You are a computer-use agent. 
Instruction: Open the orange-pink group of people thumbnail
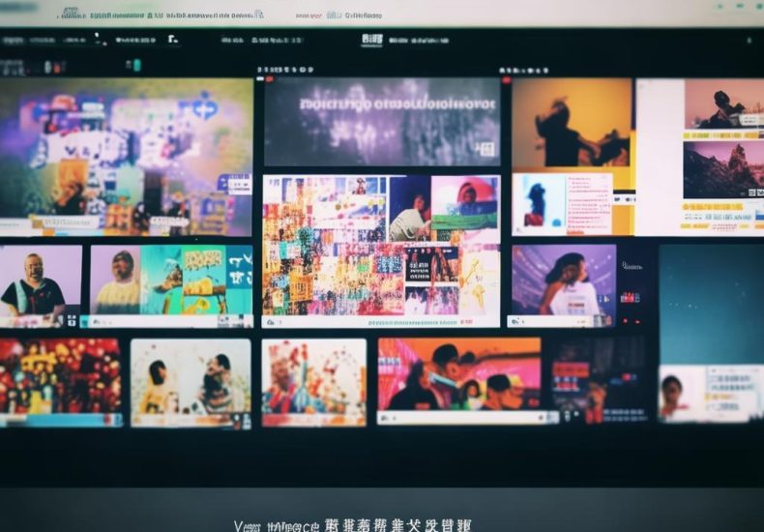(459, 374)
